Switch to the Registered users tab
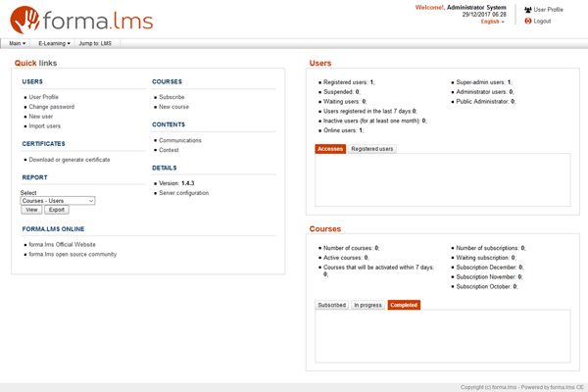The image size is (588, 392). pyautogui.click(x=372, y=149)
